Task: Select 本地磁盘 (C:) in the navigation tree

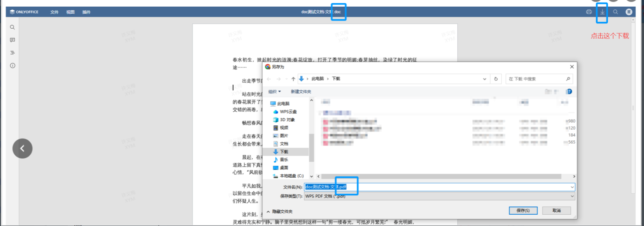Action: pos(289,176)
